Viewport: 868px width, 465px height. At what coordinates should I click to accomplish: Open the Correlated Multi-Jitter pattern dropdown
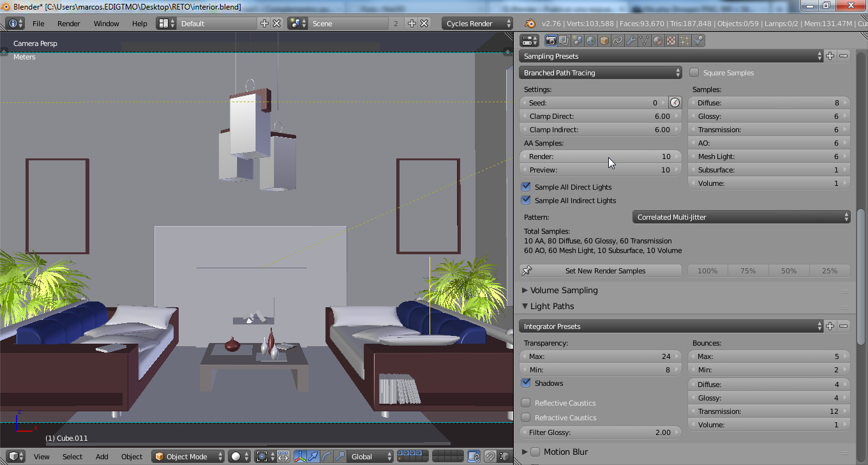tap(742, 217)
